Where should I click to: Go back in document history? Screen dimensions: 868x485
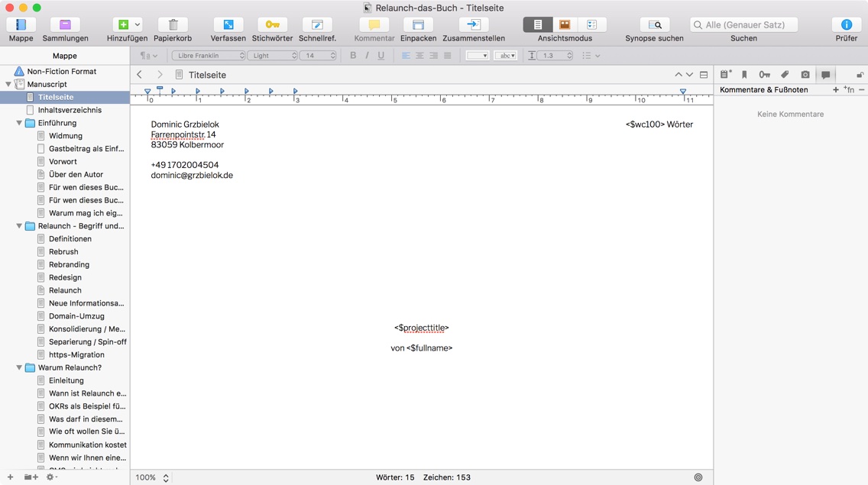[x=140, y=75]
